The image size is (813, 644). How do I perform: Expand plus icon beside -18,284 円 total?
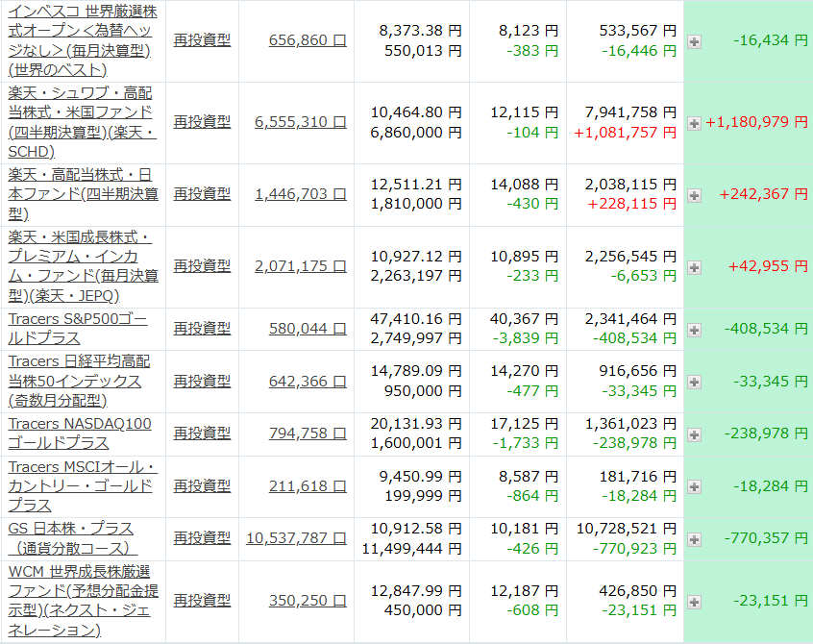click(694, 487)
